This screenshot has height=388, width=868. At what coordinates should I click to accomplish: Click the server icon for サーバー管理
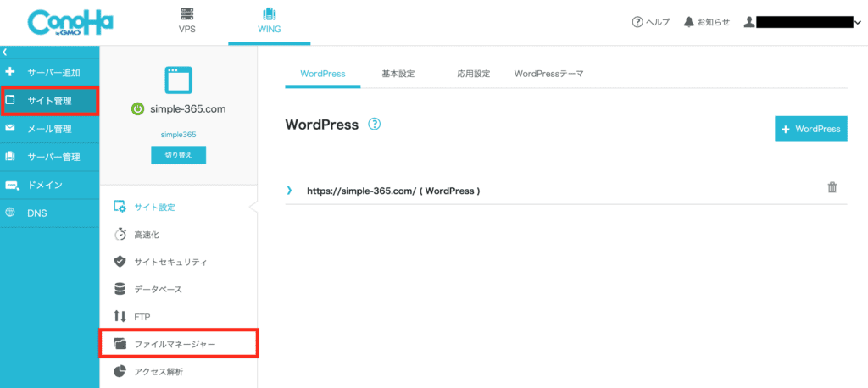[9, 157]
